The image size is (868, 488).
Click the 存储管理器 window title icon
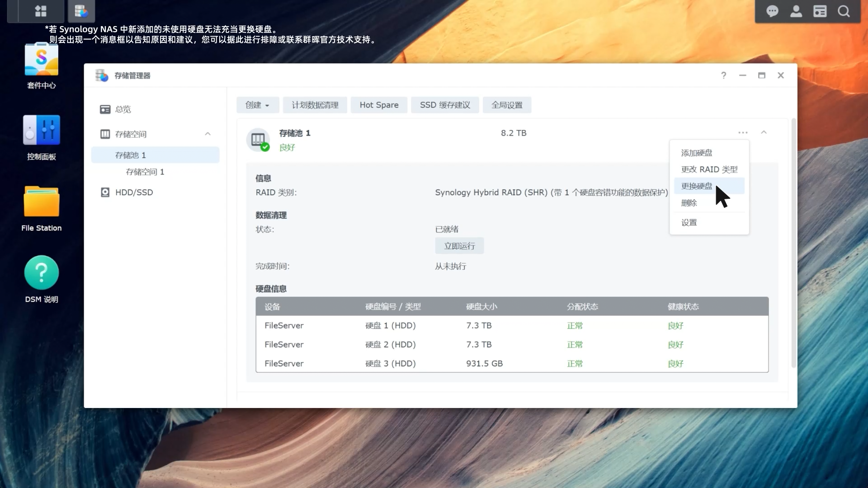(x=102, y=75)
